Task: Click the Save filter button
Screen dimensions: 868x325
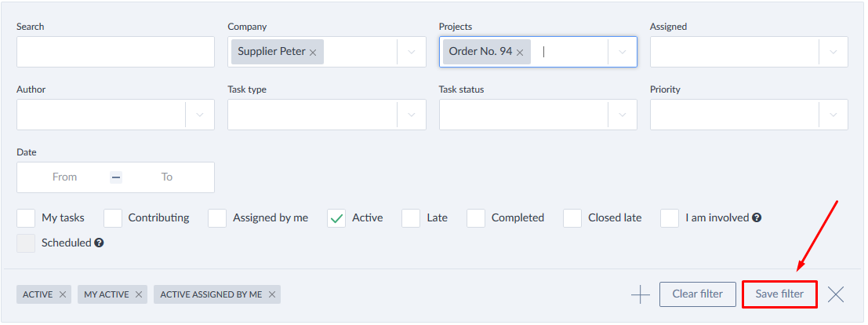Action: coord(779,294)
